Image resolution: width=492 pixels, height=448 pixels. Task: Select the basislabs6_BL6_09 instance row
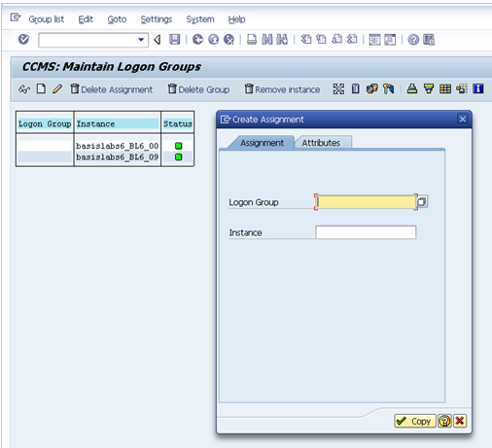pos(106,157)
